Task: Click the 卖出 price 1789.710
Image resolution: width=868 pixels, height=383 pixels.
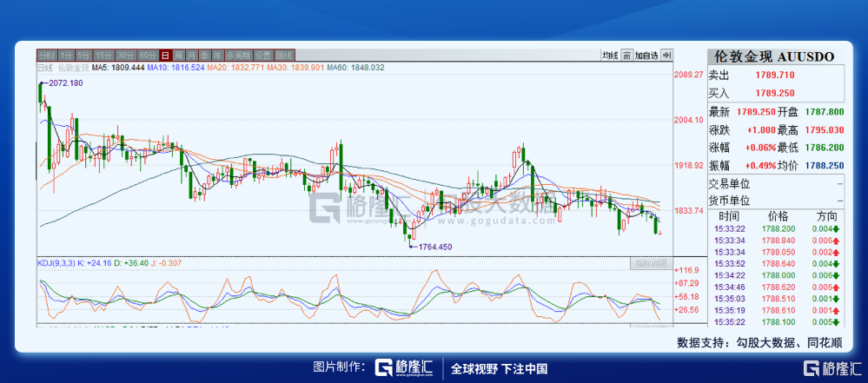Action: (x=775, y=76)
